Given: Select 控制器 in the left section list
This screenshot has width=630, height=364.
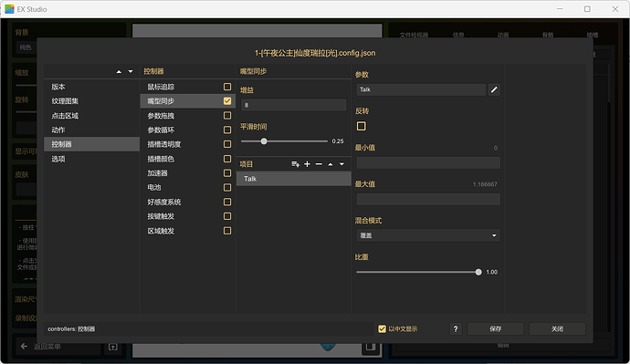Looking at the screenshot, I should 91,144.
